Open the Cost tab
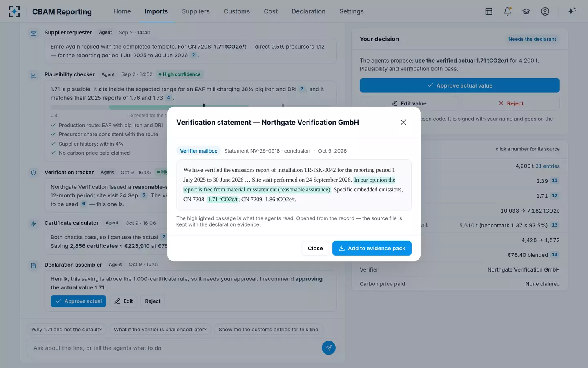This screenshot has width=588, height=368. [x=271, y=11]
